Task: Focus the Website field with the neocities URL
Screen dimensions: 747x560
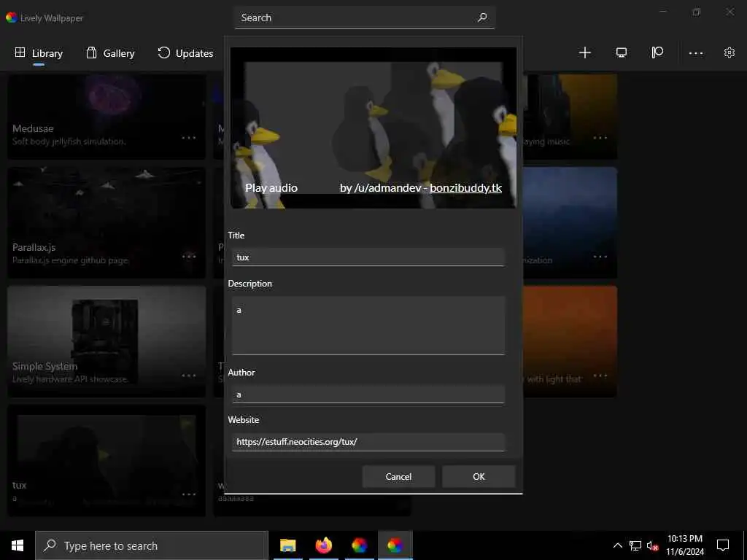Action: coord(368,442)
